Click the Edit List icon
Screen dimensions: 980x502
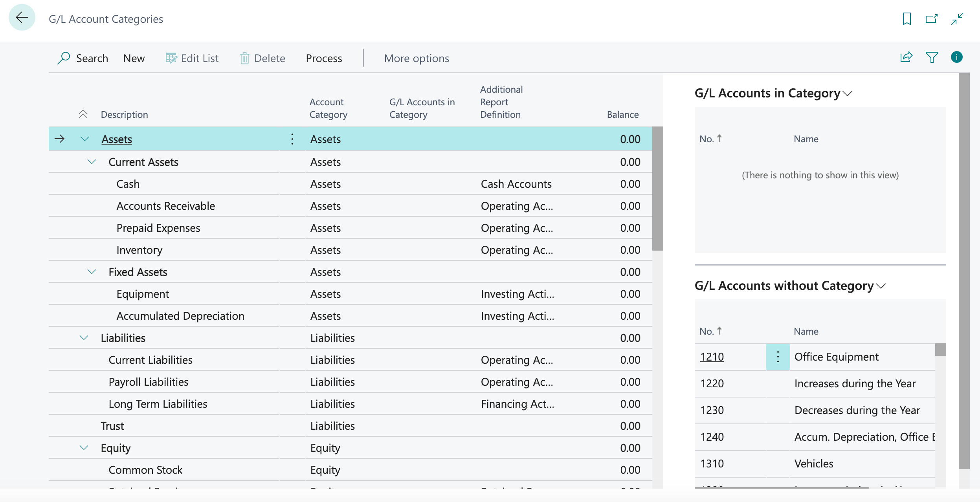click(x=171, y=58)
